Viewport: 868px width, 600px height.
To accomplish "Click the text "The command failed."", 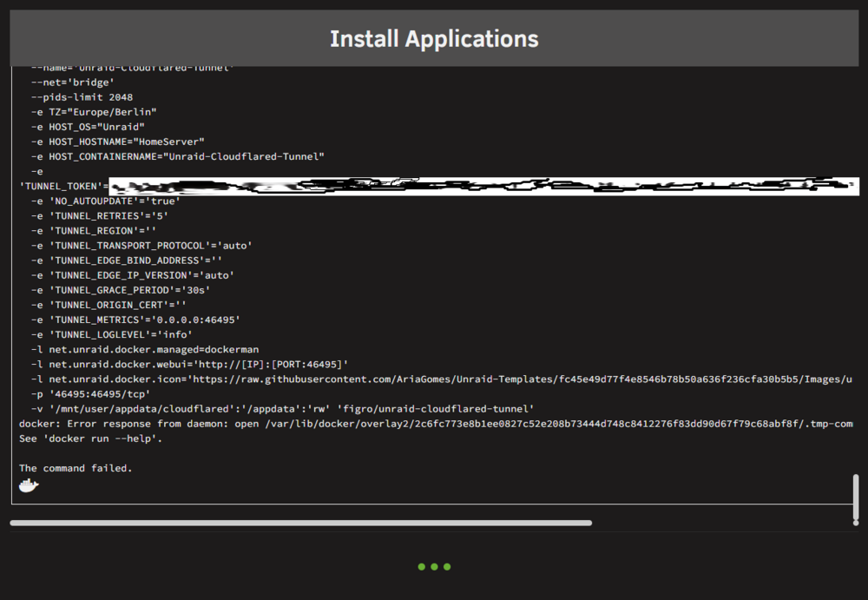I will tap(76, 468).
